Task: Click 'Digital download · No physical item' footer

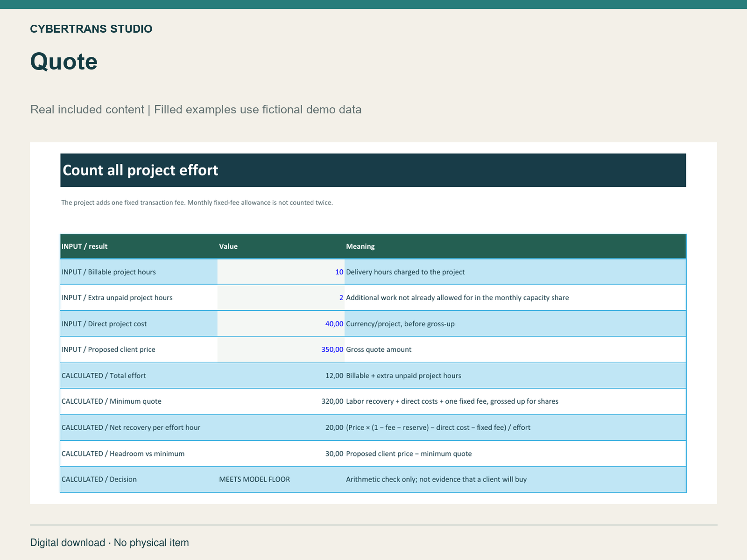Action: click(x=110, y=543)
